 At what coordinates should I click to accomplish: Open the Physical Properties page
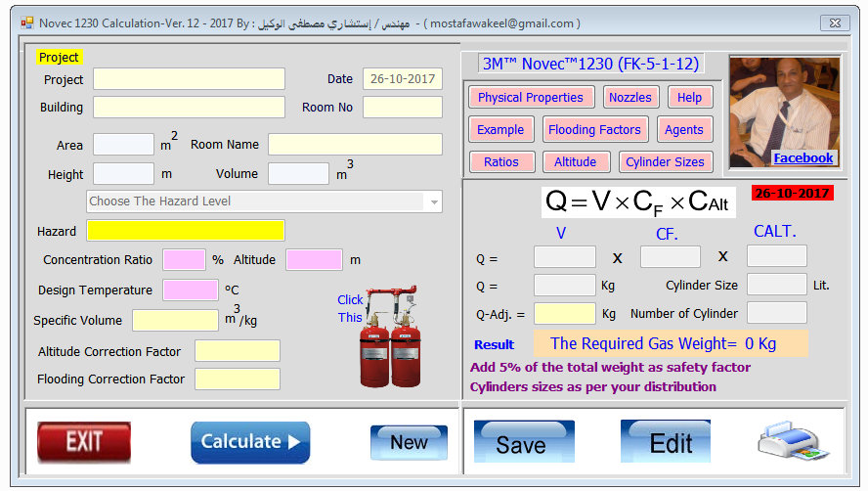[x=531, y=98]
